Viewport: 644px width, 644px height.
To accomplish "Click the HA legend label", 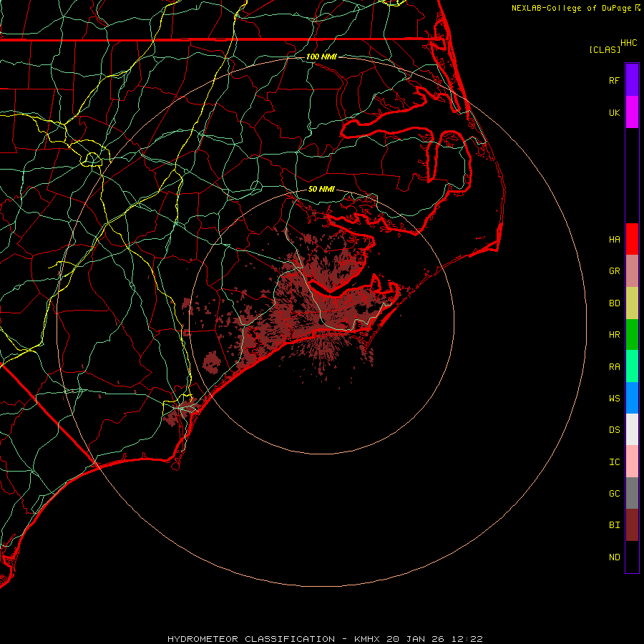I will click(x=614, y=240).
